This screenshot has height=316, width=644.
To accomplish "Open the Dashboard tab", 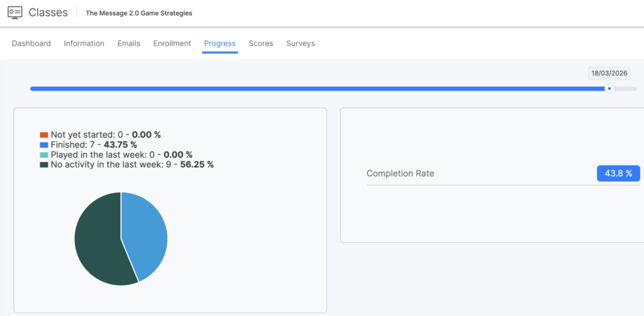I will tap(31, 43).
